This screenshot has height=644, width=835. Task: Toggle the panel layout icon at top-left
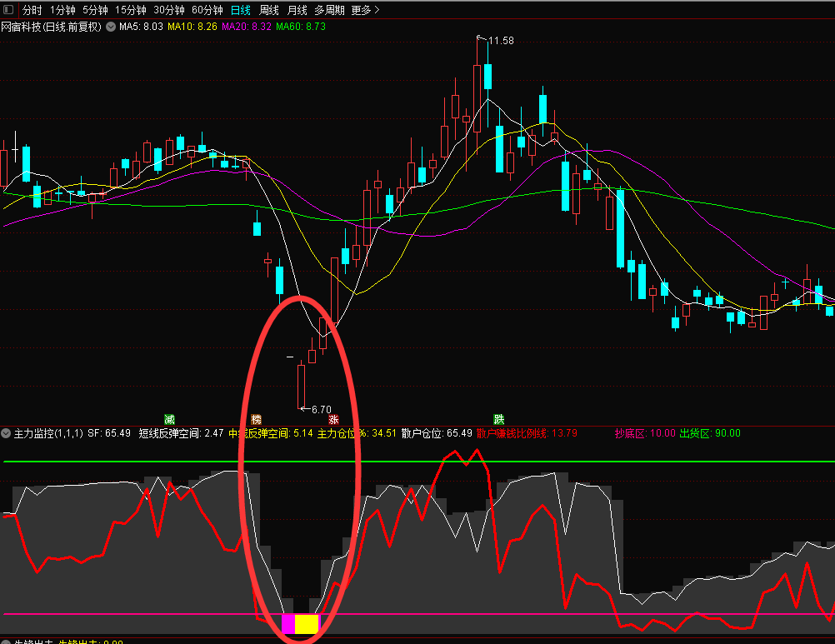point(9,10)
